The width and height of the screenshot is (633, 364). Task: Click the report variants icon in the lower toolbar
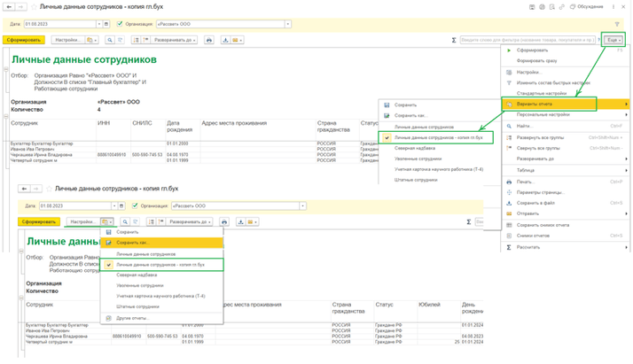click(x=106, y=222)
